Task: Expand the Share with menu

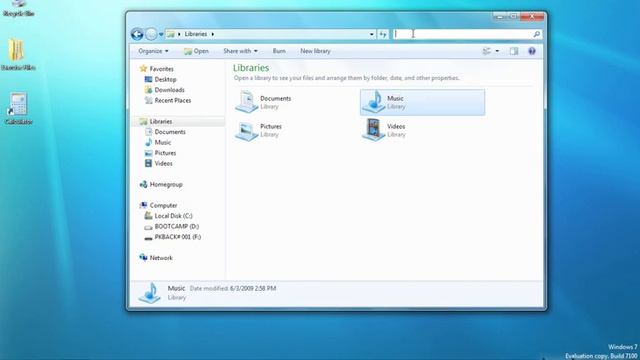Action: pyautogui.click(x=240, y=51)
